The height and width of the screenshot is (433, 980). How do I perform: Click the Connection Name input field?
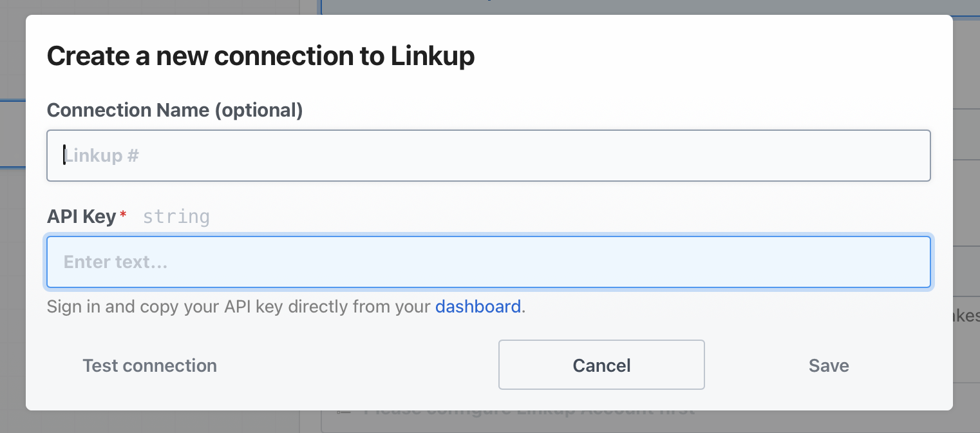[488, 156]
